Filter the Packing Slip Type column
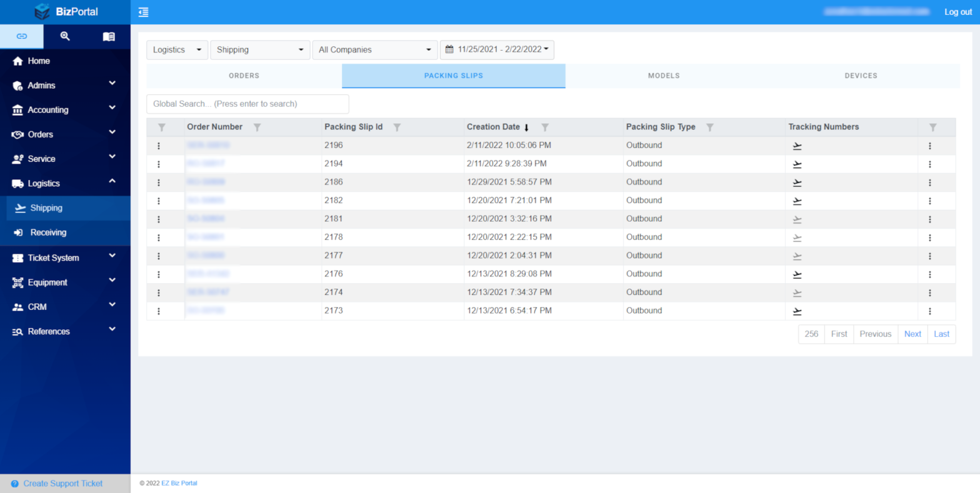This screenshot has height=493, width=980. [710, 127]
